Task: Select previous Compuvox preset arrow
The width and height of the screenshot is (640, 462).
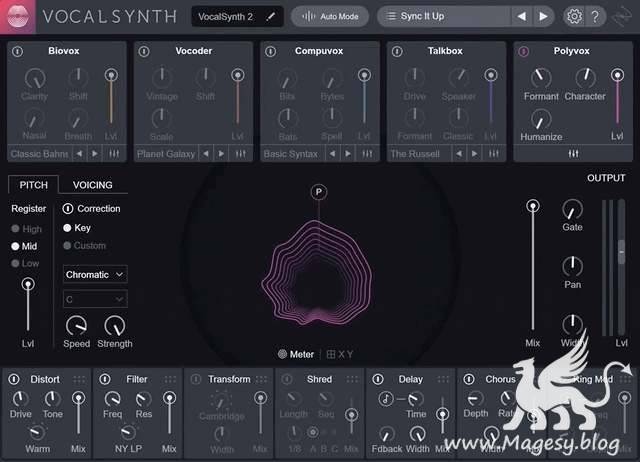Action: 333,154
